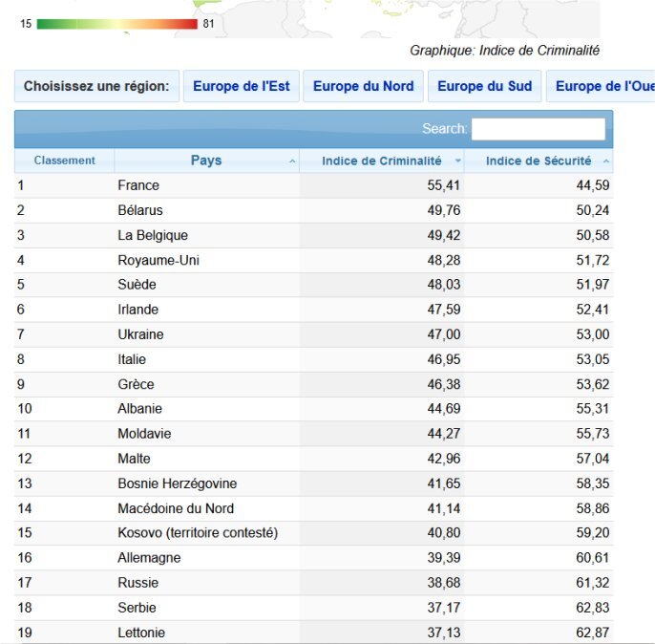Viewport: 655px width, 644px height.
Task: Click the Allemagne country entry
Action: pos(149,558)
